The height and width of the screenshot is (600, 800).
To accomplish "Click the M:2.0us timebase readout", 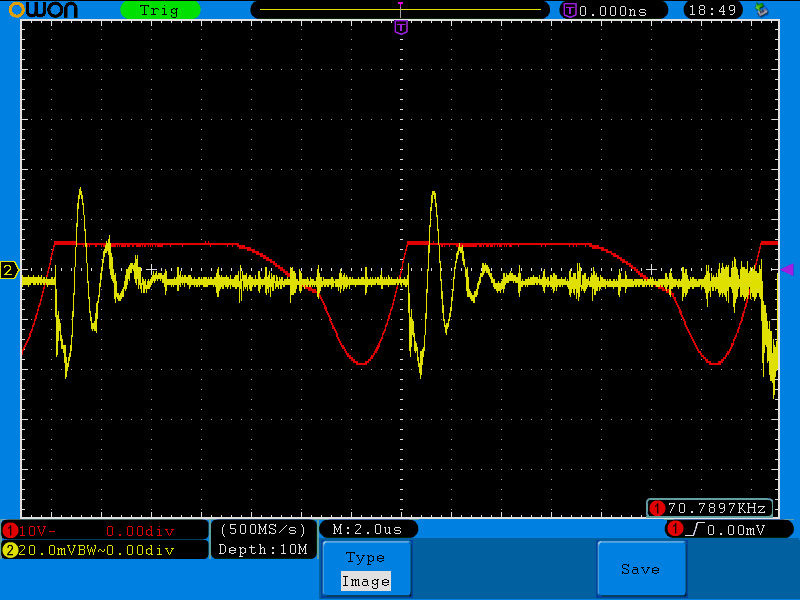I will tap(368, 529).
